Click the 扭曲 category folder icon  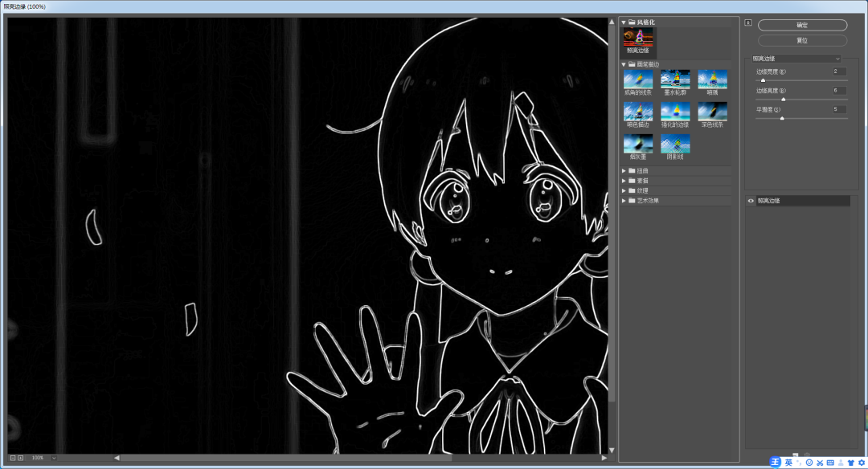[632, 171]
